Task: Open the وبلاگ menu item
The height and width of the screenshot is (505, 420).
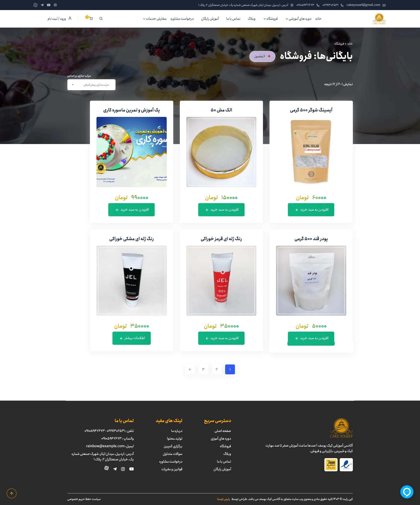Action: point(252,19)
